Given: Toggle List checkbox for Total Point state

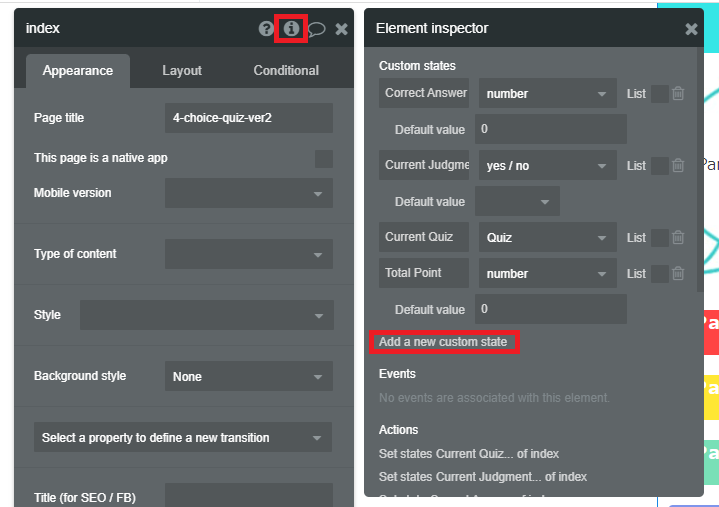Looking at the screenshot, I should (x=660, y=274).
